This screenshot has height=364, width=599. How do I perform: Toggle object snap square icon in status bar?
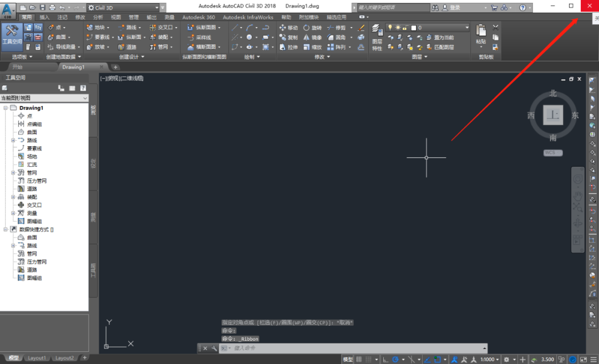coord(438,360)
